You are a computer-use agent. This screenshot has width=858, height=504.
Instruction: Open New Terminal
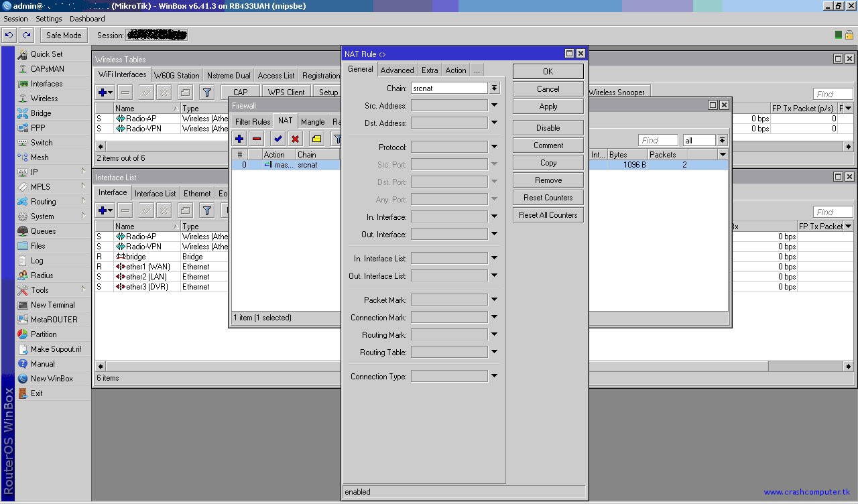pyautogui.click(x=52, y=305)
